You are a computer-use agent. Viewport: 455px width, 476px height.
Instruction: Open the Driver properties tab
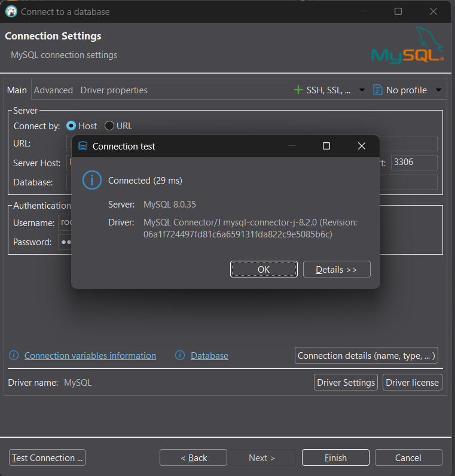[114, 90]
